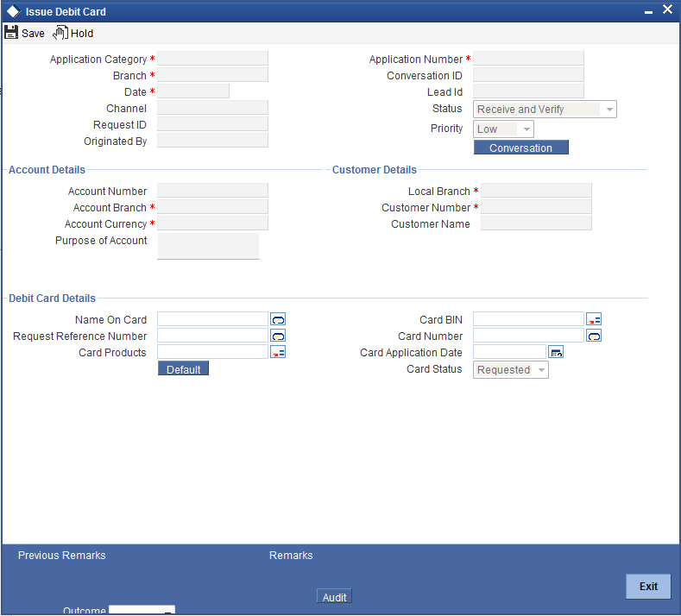
Task: Click the Exit button
Action: (x=648, y=587)
